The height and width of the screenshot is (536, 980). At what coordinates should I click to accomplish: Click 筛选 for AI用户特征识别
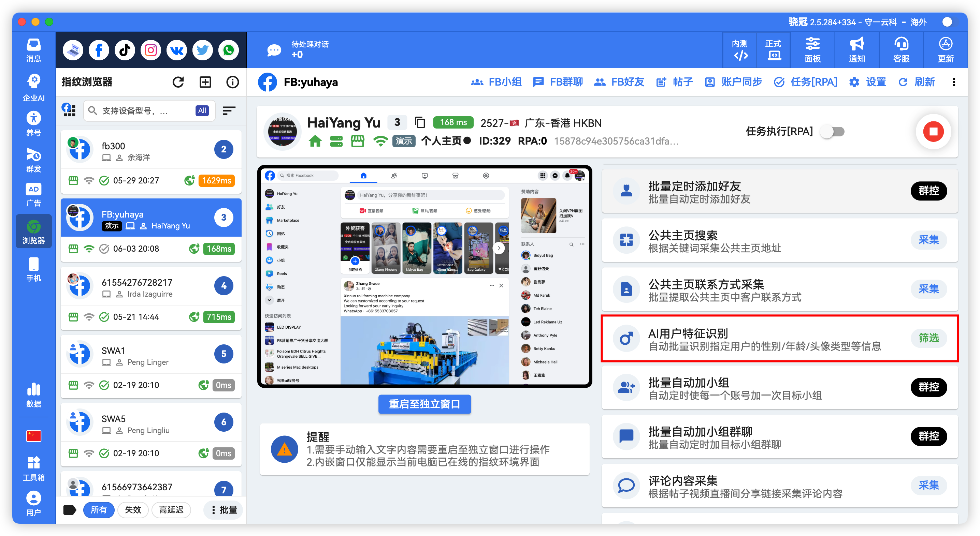(928, 338)
